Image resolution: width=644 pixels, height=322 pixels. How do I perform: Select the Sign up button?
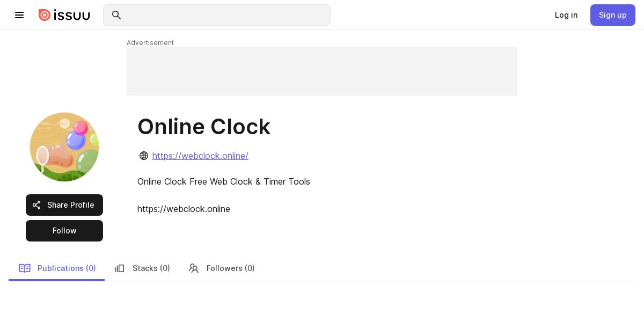click(x=613, y=15)
